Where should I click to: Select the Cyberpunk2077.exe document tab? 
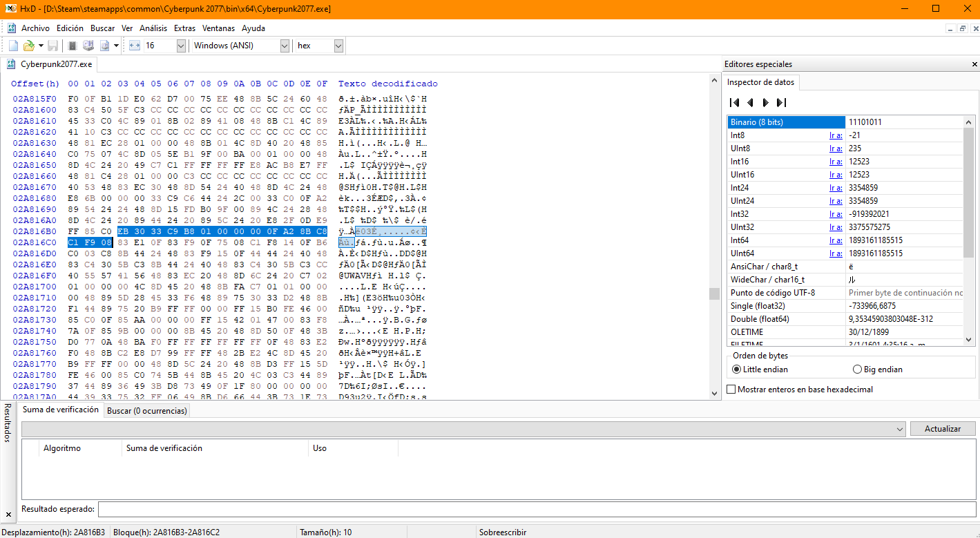point(50,64)
